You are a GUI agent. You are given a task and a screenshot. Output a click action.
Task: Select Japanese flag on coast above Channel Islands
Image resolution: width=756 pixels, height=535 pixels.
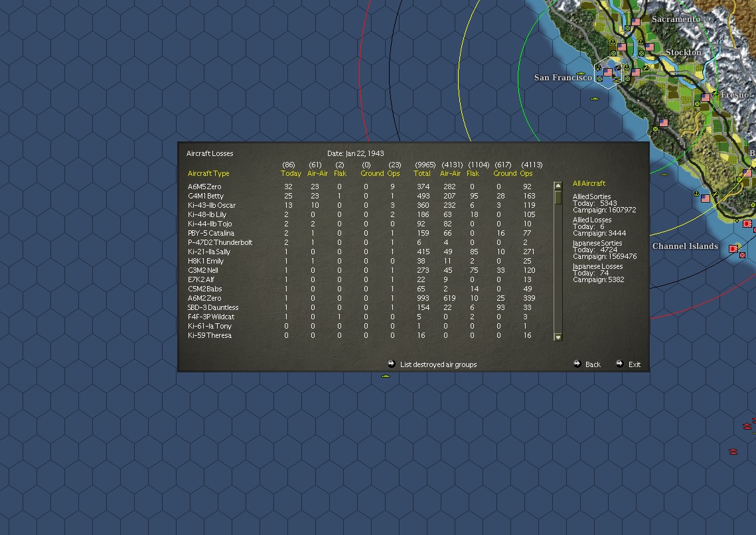pyautogui.click(x=747, y=223)
